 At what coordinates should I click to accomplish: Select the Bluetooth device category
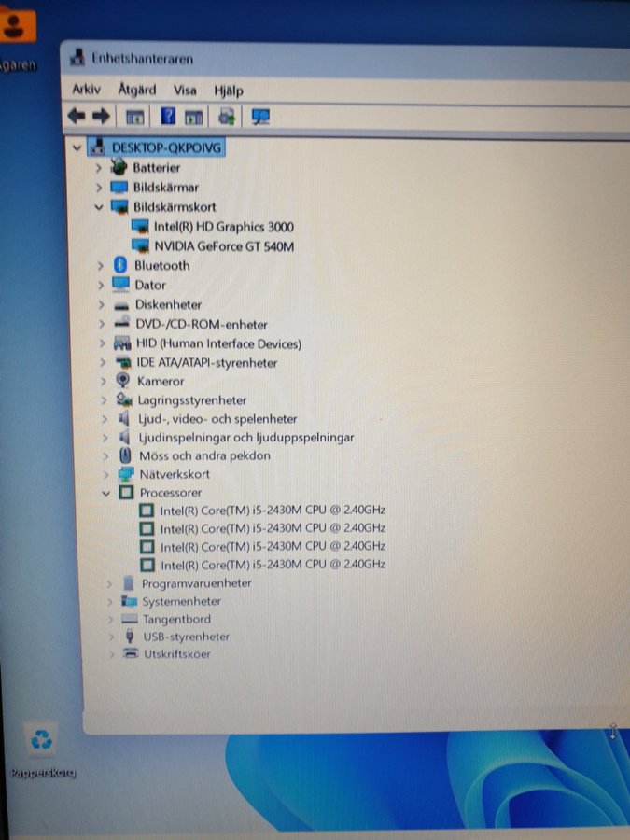161,265
